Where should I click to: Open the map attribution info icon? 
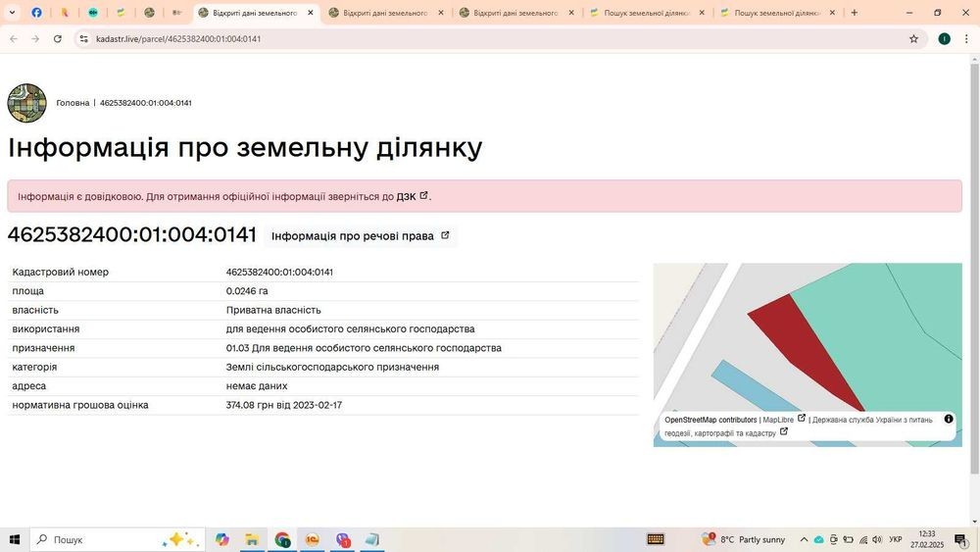tap(948, 419)
